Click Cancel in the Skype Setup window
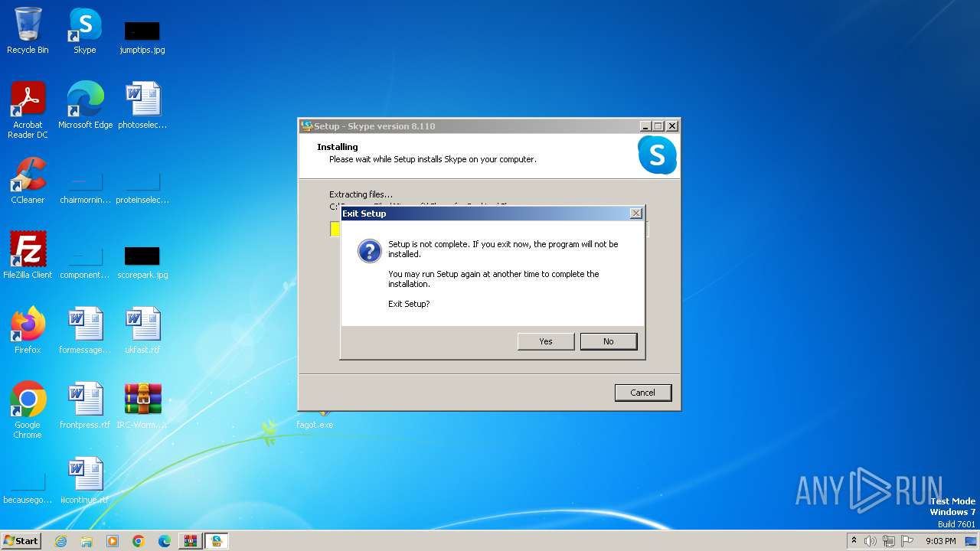The width and height of the screenshot is (980, 551). point(643,393)
